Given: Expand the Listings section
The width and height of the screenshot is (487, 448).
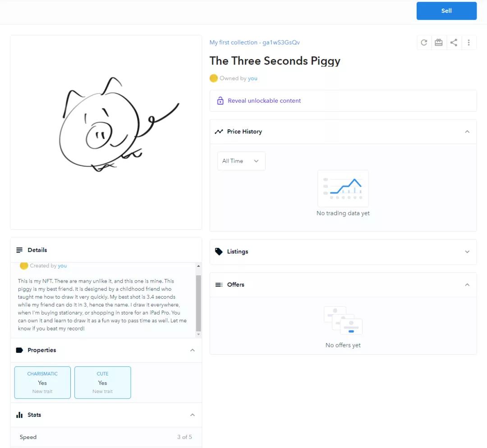Looking at the screenshot, I should pyautogui.click(x=467, y=252).
